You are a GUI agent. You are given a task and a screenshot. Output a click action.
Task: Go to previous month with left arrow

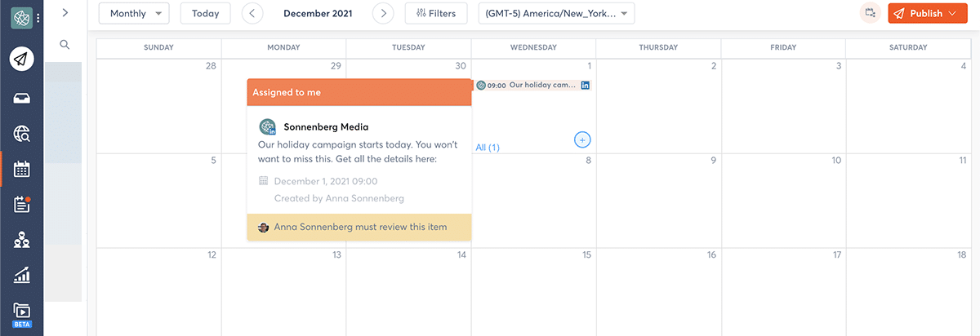[253, 13]
